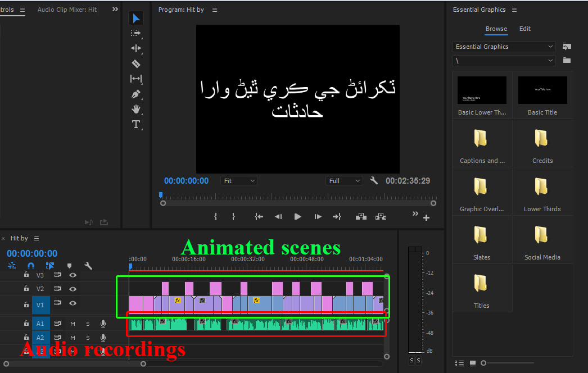
Task: Click the thumbnail size slider handle
Action: point(483,363)
